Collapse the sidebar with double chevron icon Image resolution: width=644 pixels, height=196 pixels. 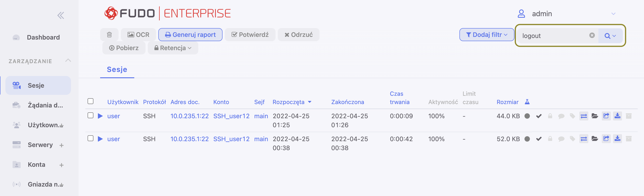click(60, 16)
